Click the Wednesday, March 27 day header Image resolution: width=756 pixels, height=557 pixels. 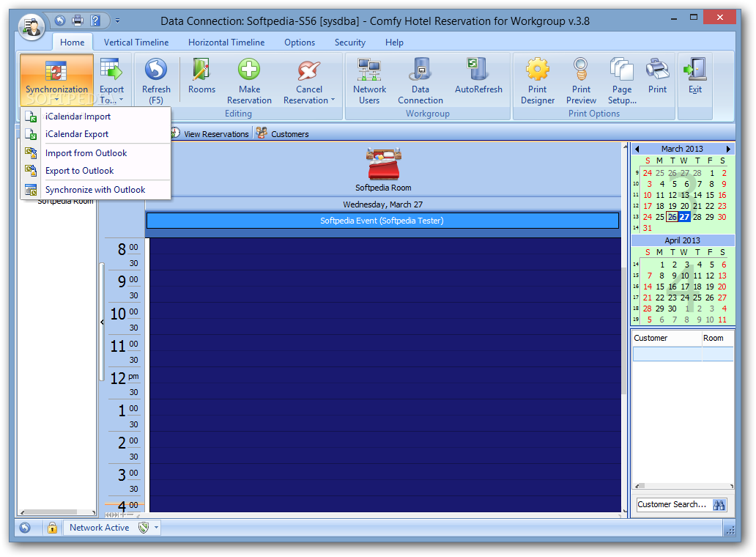point(383,204)
